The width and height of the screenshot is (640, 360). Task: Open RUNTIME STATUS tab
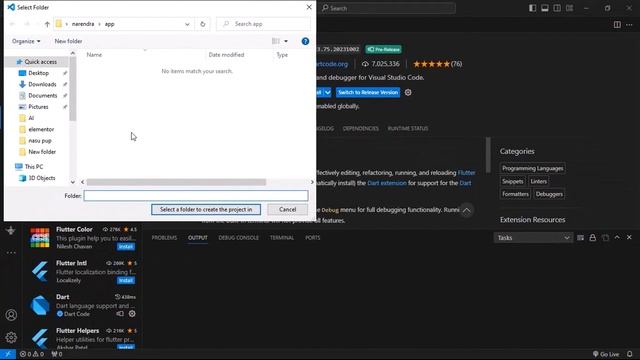(408, 129)
